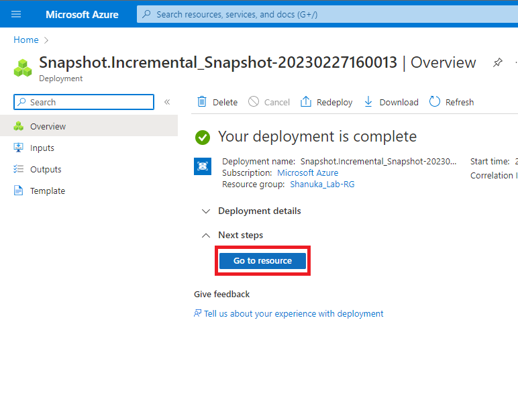Open the hamburger portal menu
This screenshot has width=518, height=420.
click(16, 14)
